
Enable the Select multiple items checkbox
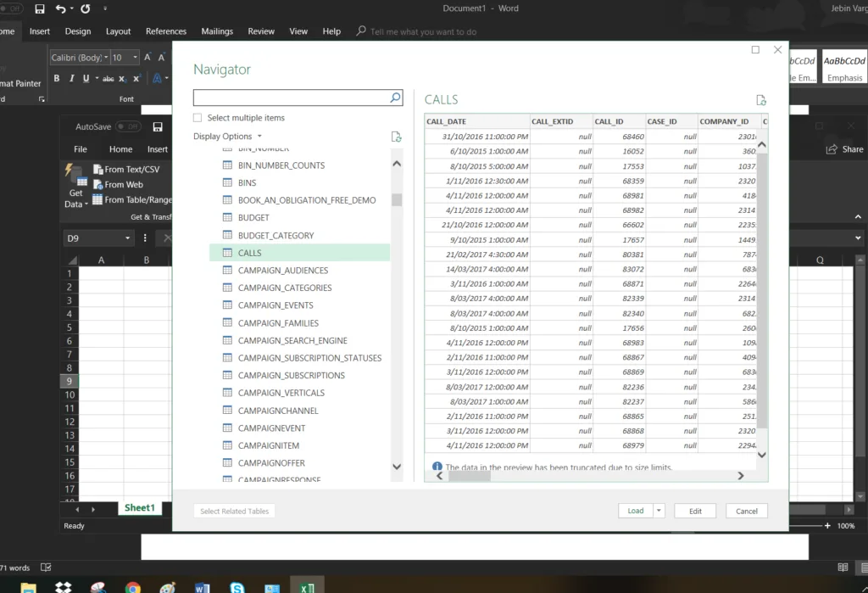198,118
